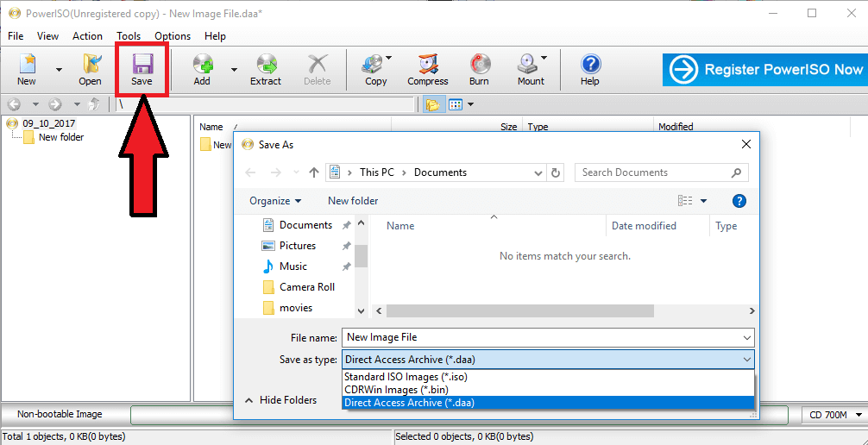Toggle the folders pane icon in PowerISO
Viewport: 868px width, 445px height.
(432, 104)
